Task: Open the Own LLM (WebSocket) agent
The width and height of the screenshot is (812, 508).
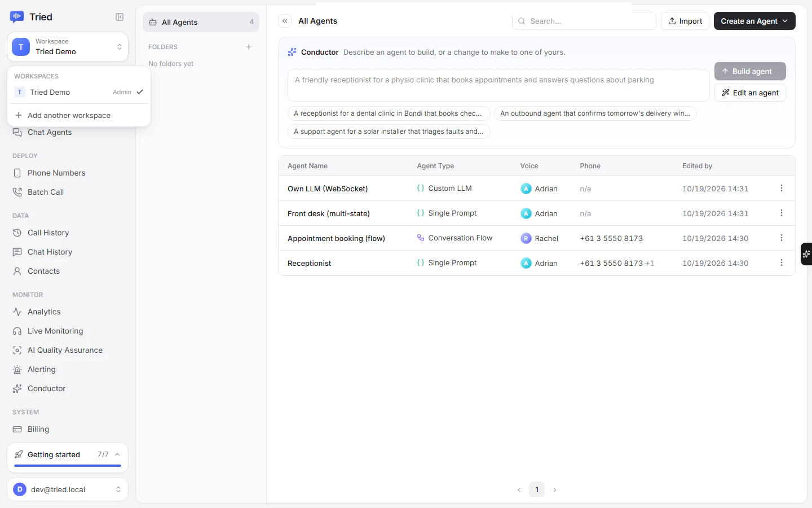Action: pyautogui.click(x=328, y=189)
